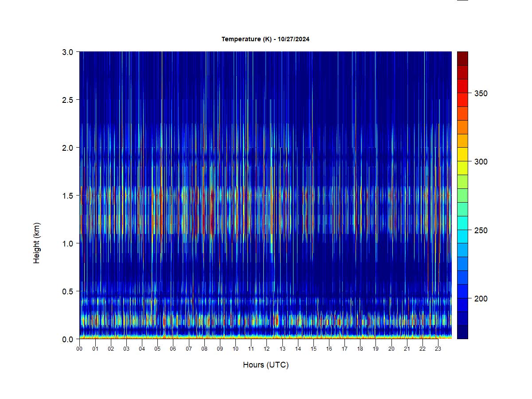532x399 pixels.
Task: Click the dark red top colorbar segment
Action: coord(462,59)
